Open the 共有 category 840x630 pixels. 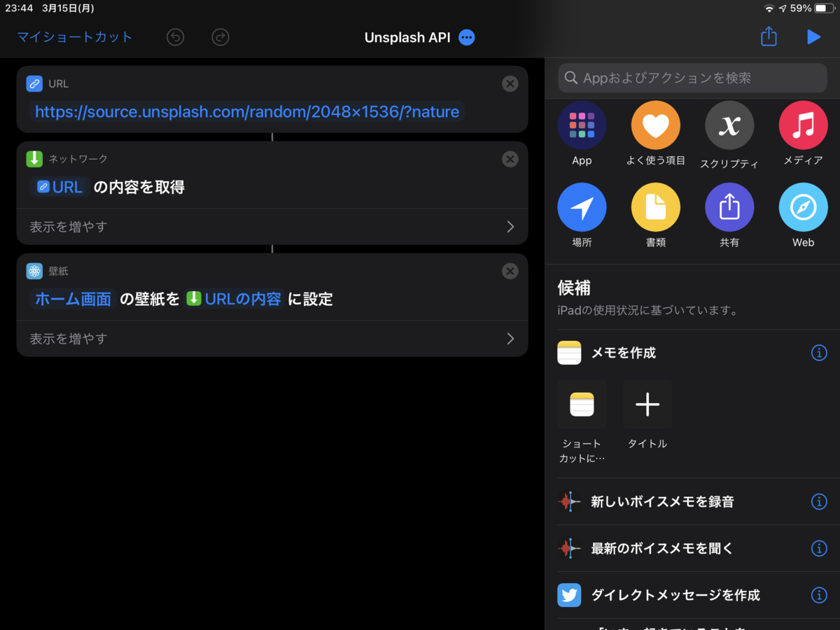click(729, 216)
